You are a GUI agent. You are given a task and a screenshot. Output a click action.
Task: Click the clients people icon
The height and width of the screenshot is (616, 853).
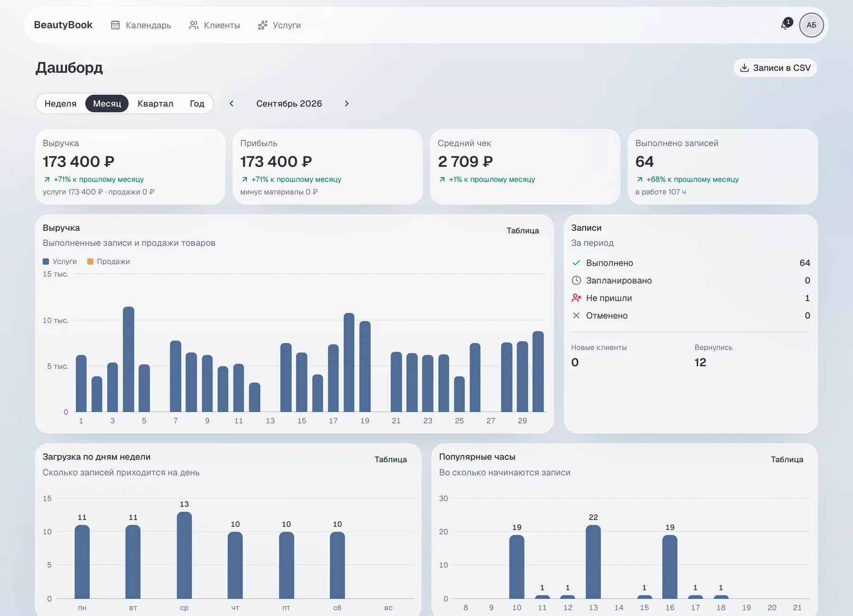193,25
